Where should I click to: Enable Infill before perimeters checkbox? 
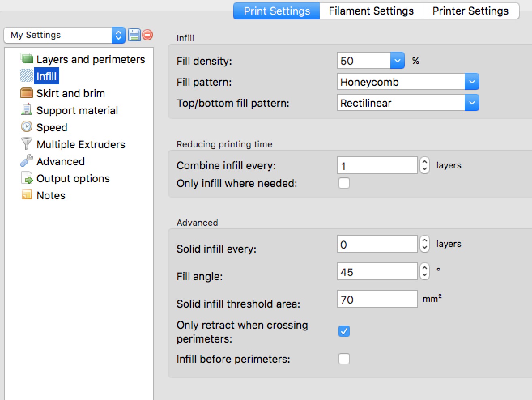point(344,359)
